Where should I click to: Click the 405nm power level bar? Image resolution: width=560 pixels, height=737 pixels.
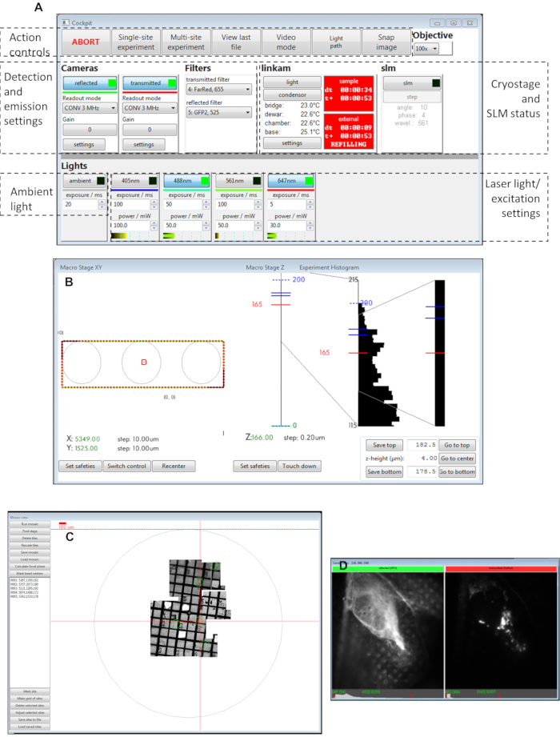(x=134, y=236)
